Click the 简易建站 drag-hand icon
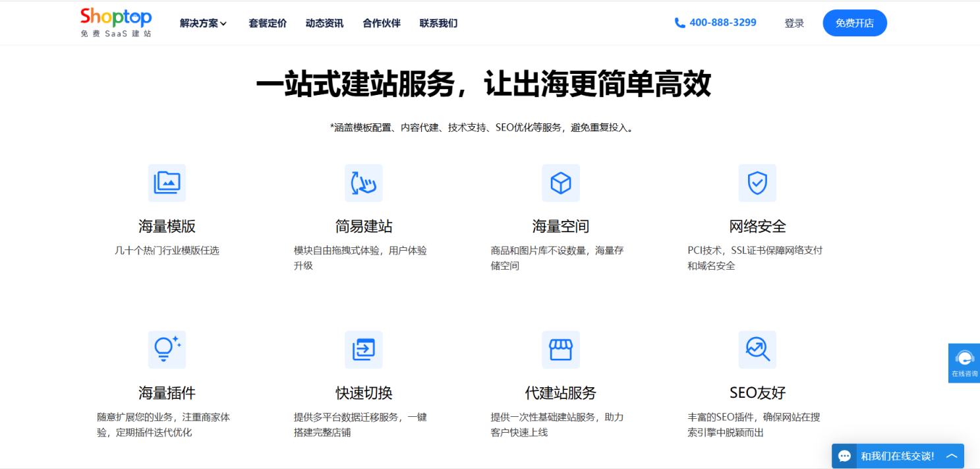Viewport: 980px width, 469px height. click(364, 183)
